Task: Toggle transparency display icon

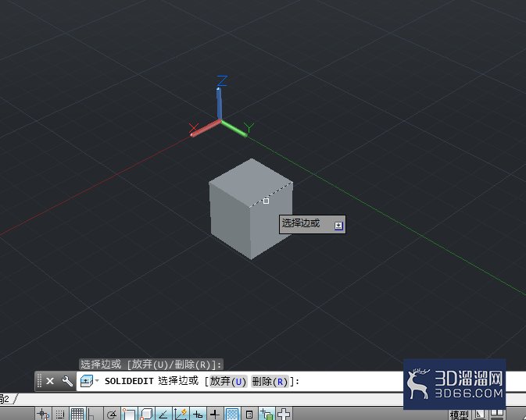Action: click(232, 415)
